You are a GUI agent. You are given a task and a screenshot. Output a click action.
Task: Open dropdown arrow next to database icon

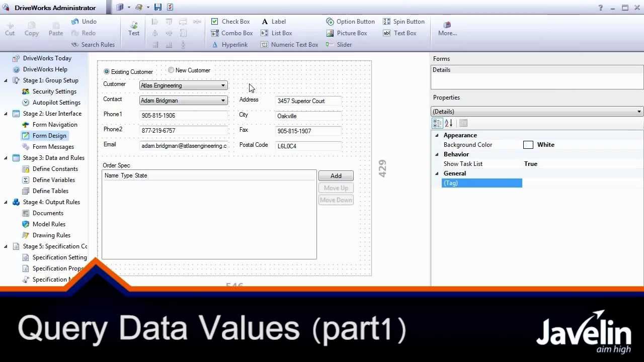click(129, 8)
